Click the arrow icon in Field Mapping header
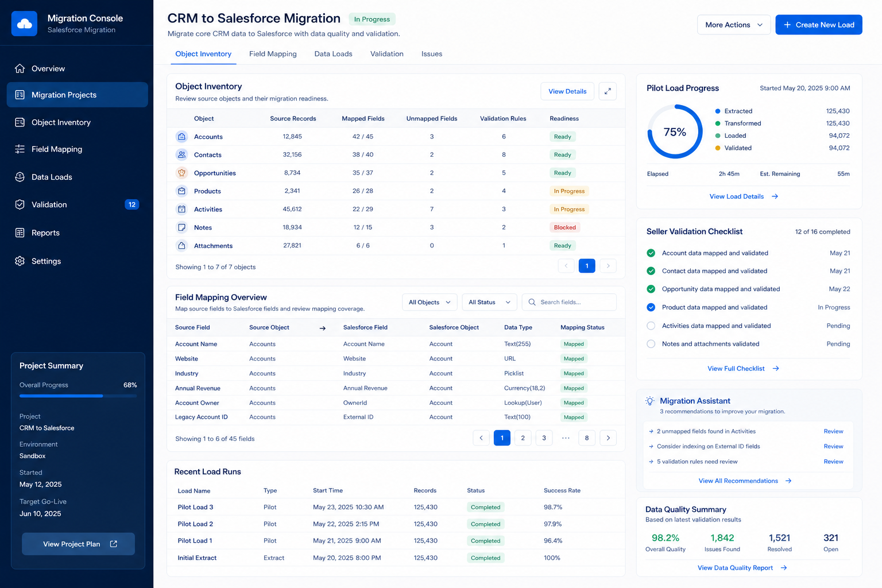Image resolution: width=882 pixels, height=588 pixels. [322, 328]
